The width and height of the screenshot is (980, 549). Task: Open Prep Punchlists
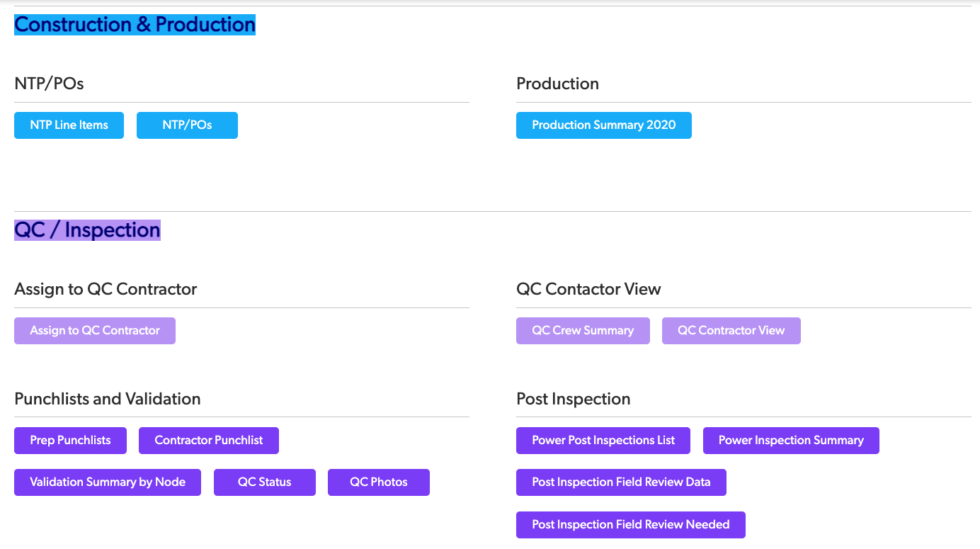(x=70, y=441)
